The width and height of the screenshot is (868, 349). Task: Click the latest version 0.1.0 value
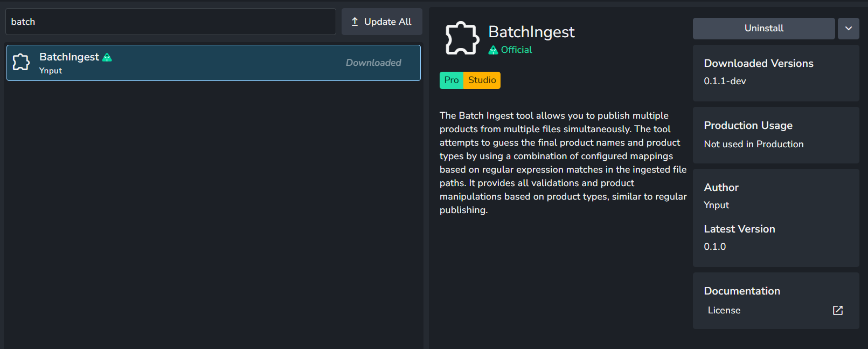[x=714, y=247]
